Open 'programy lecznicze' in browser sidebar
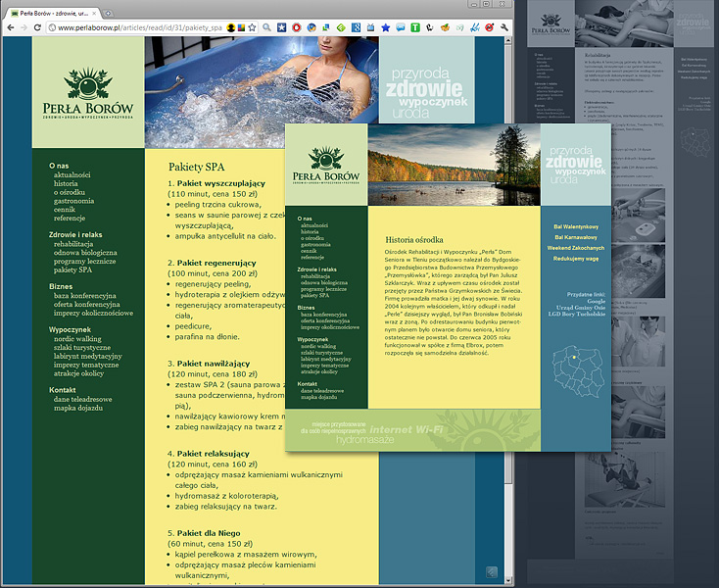Image resolution: width=719 pixels, height=588 pixels. pyautogui.click(x=84, y=262)
